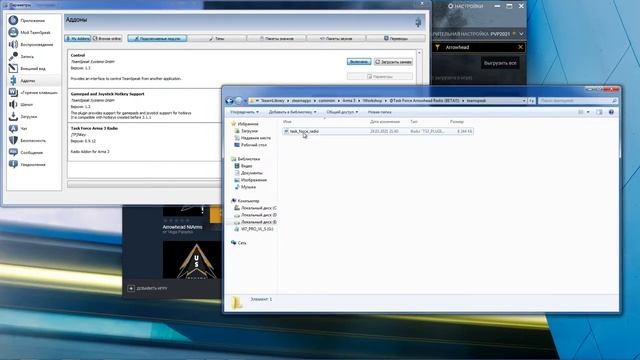Collapse the Компьютер group in navigation pane
The height and width of the screenshot is (360, 640).
(245, 201)
